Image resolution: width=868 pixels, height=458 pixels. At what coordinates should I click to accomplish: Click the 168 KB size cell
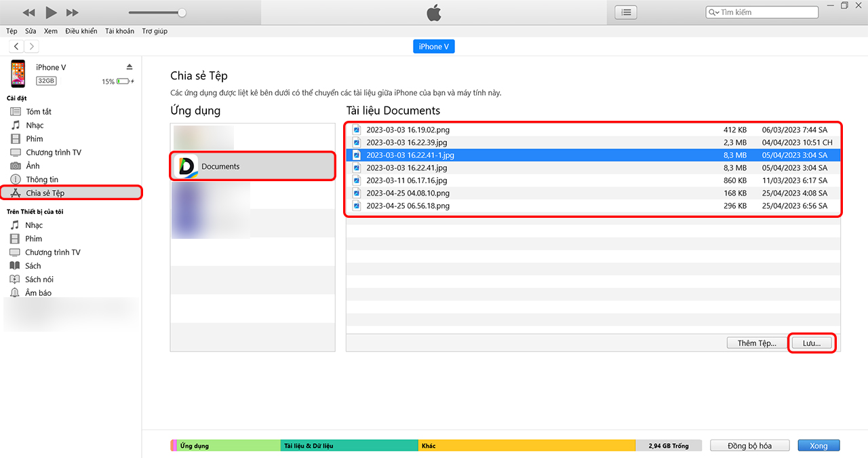pos(735,193)
